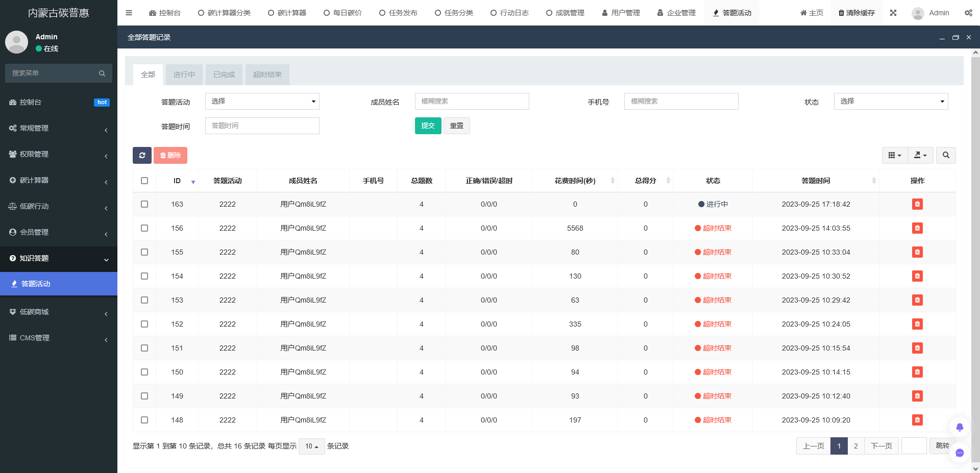Open the column visibility grid icon
Image resolution: width=980 pixels, height=473 pixels.
coord(895,155)
